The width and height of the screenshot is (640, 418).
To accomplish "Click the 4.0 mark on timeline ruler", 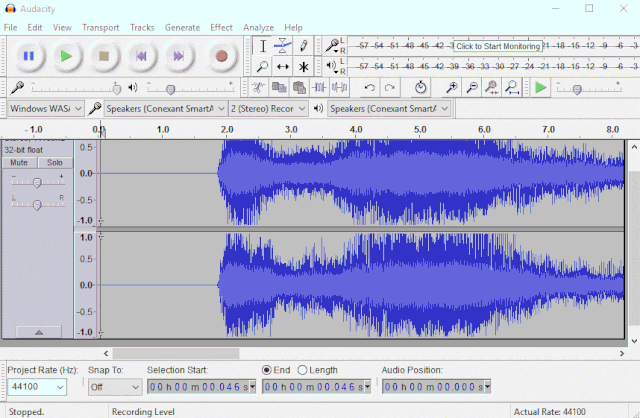I will click(x=356, y=129).
